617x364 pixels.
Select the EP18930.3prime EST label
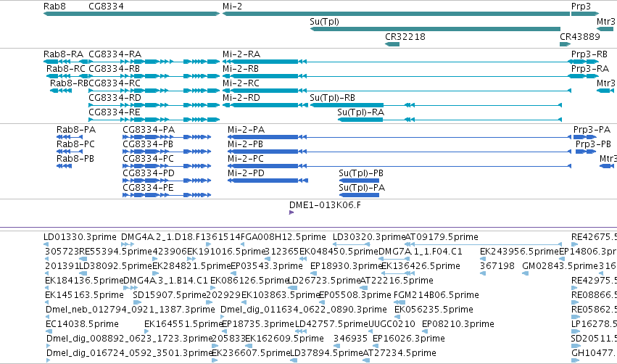(x=347, y=266)
